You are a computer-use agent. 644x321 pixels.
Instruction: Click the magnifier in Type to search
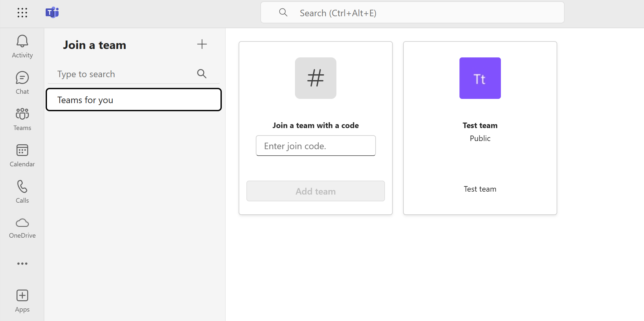tap(202, 74)
